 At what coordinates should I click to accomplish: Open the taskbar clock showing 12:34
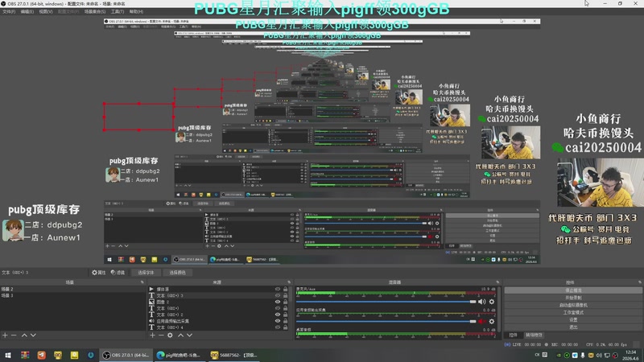pyautogui.click(x=630, y=355)
